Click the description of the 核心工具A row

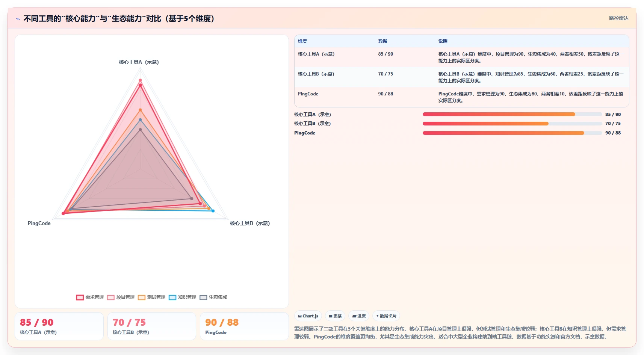[x=531, y=57]
